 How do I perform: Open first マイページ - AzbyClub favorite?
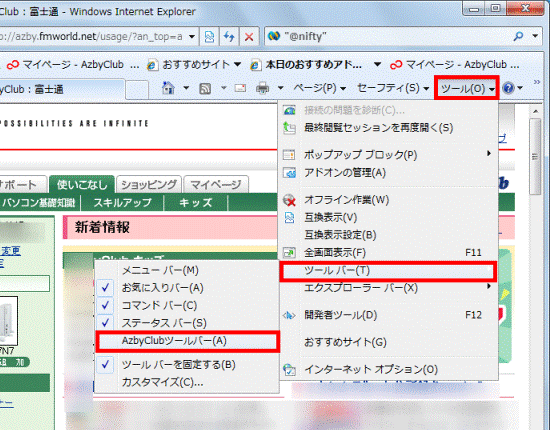(73, 65)
